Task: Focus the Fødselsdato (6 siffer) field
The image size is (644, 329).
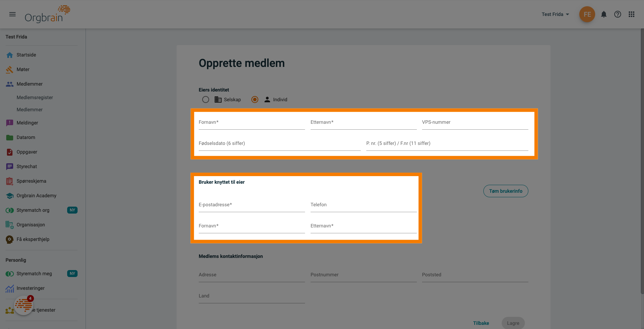Action: point(279,144)
